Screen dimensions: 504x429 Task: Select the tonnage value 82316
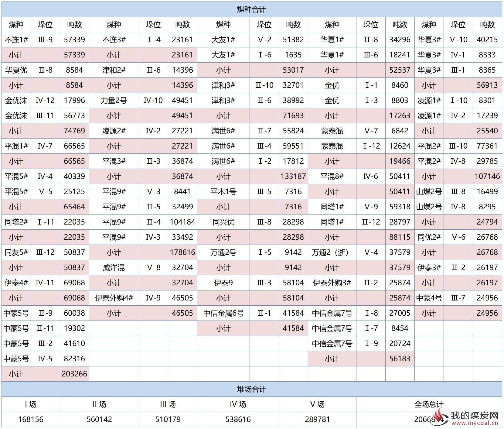tap(74, 359)
